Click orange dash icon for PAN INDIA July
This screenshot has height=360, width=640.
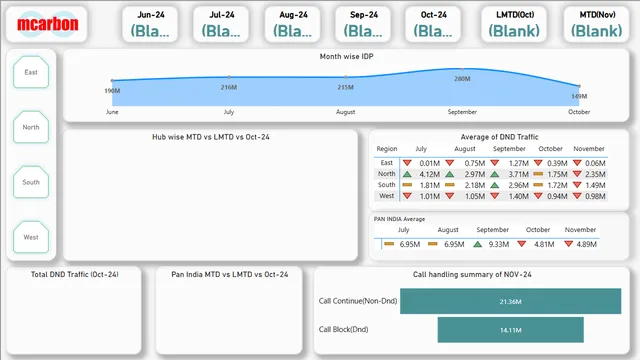click(389, 244)
